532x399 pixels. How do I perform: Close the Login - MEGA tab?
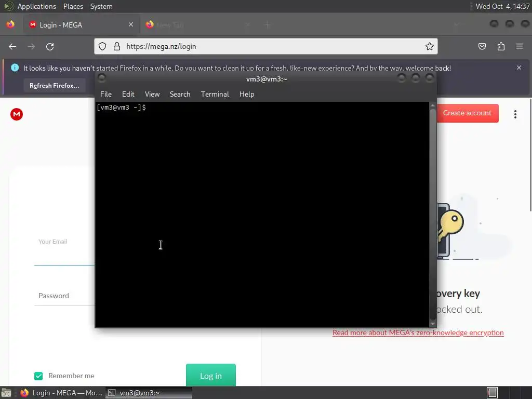coord(131,24)
